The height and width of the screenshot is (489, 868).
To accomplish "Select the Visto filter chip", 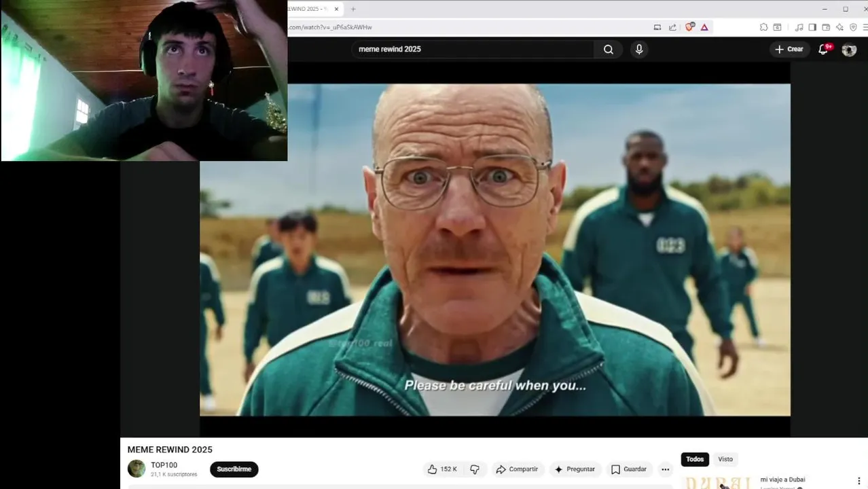I will [725, 459].
